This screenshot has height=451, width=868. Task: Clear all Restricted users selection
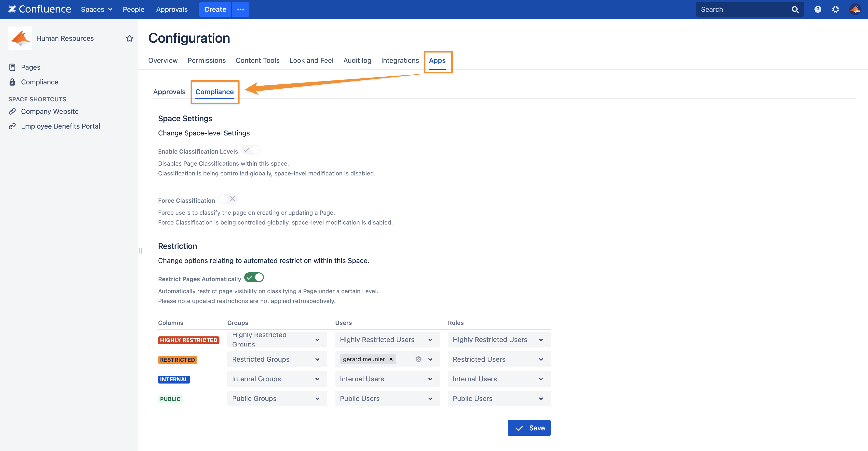click(418, 359)
